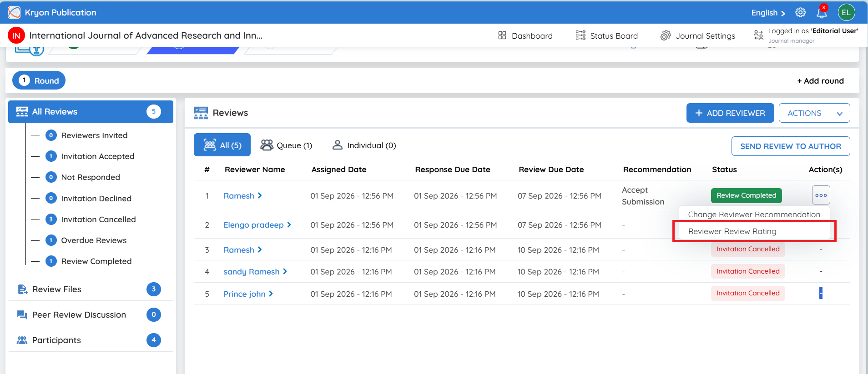Click the Add round link
The width and height of the screenshot is (868, 374).
tap(820, 81)
